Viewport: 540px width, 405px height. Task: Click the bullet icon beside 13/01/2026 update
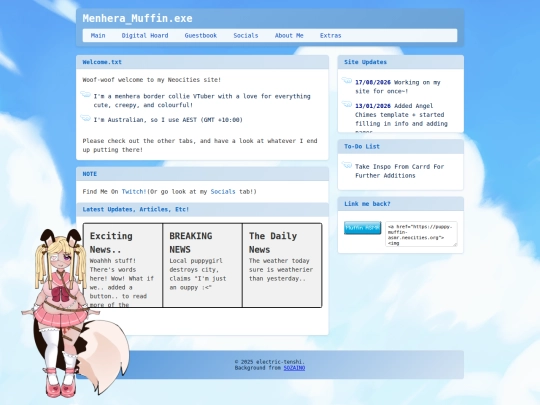click(x=347, y=104)
